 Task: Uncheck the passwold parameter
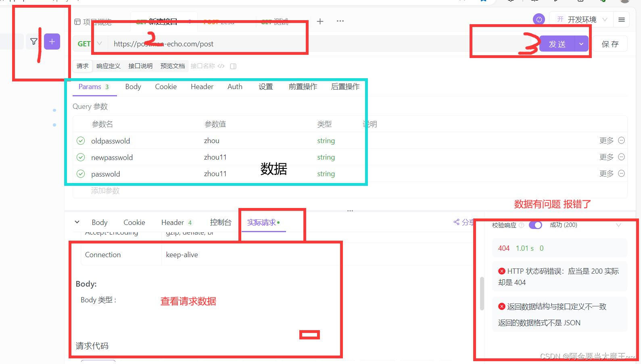click(x=81, y=174)
